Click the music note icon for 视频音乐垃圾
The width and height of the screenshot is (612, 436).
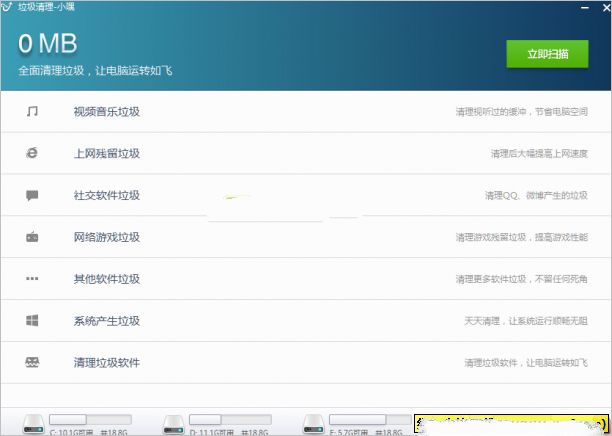coord(32,111)
